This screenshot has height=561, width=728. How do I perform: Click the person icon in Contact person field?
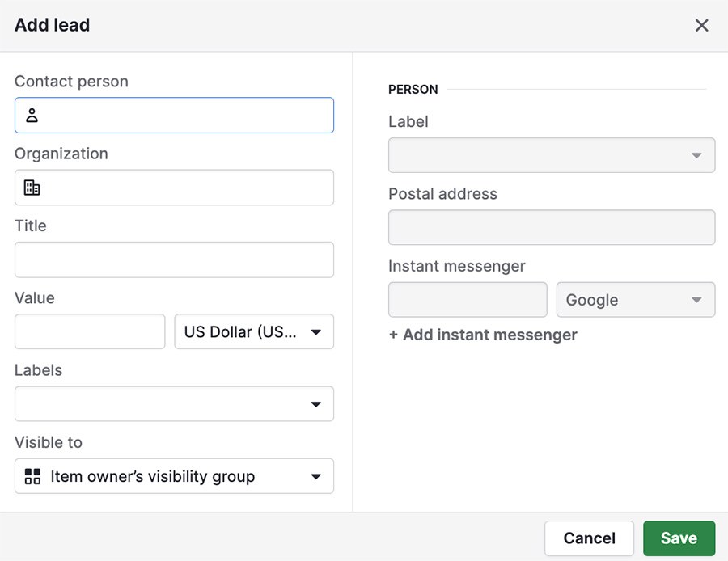tap(32, 115)
